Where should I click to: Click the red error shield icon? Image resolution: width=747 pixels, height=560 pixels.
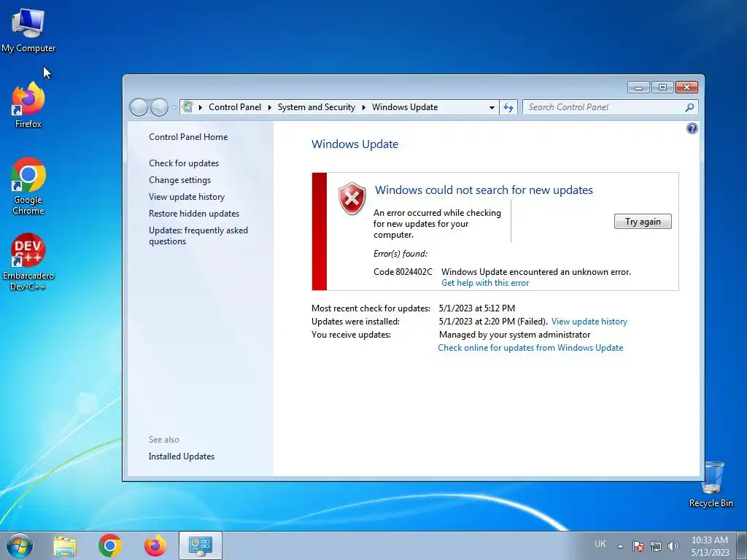tap(352, 198)
